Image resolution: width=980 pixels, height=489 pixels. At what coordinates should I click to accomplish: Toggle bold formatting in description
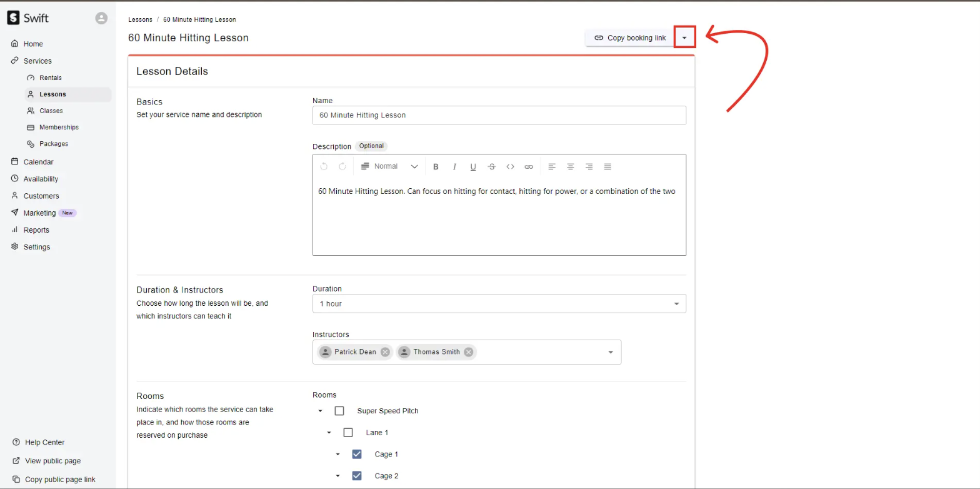[x=436, y=166]
